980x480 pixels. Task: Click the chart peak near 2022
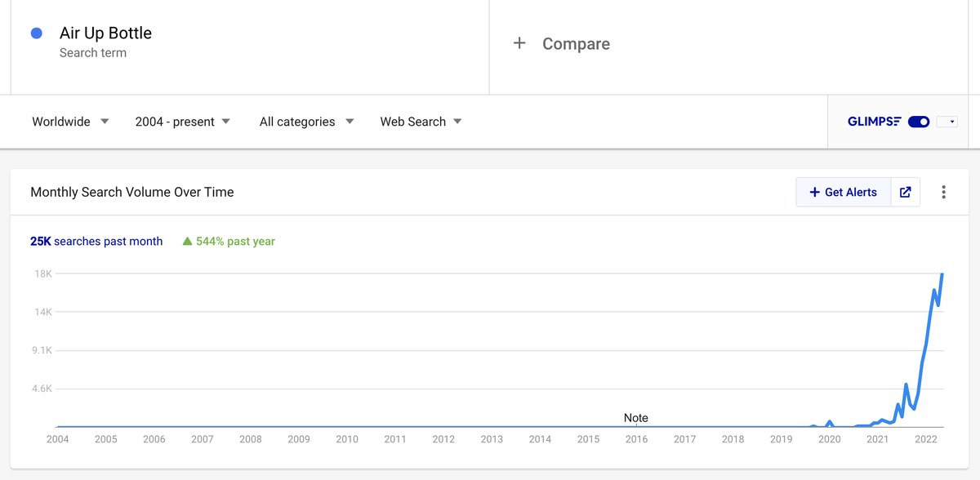pos(942,274)
